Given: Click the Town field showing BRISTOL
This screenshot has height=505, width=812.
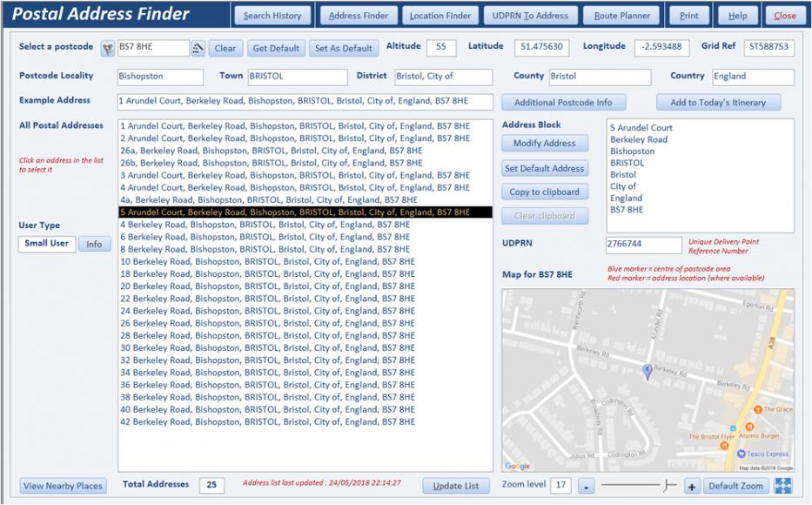Looking at the screenshot, I should coord(298,77).
